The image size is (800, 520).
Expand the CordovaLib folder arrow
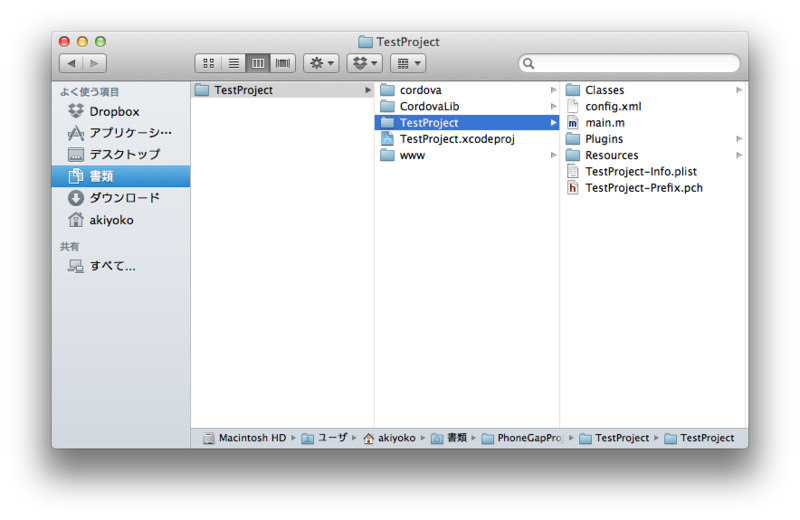[x=553, y=106]
